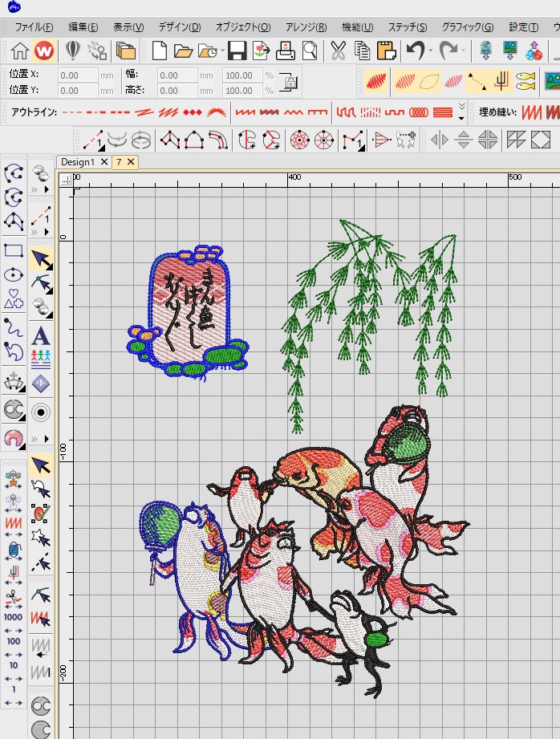Open the グラフィック(G) menu
This screenshot has height=739, width=560.
[468, 26]
